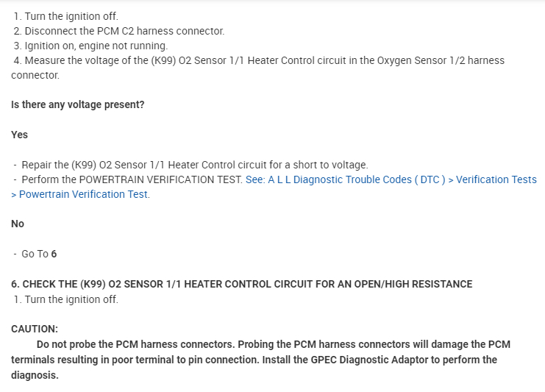Click the 'Go To 6' instruction
Image resolution: width=545 pixels, height=392 pixels.
(x=39, y=254)
